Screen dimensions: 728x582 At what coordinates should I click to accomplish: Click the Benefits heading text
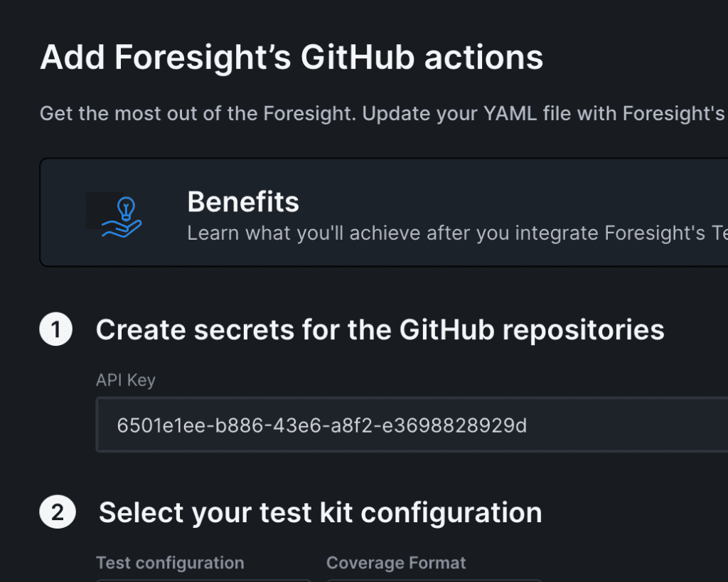click(x=243, y=202)
